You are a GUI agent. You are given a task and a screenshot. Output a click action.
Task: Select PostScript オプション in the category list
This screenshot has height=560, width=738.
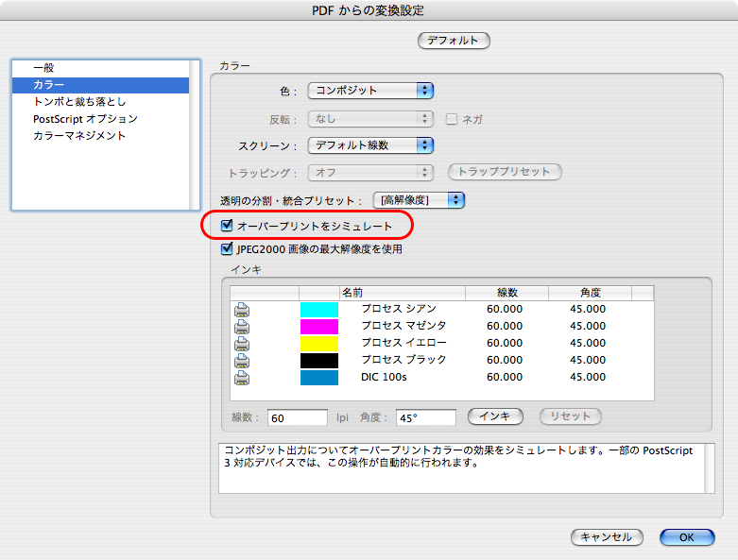coord(100,118)
